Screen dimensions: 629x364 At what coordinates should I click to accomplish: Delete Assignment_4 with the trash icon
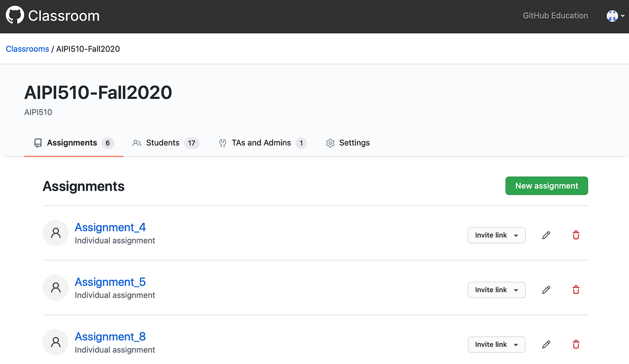576,235
